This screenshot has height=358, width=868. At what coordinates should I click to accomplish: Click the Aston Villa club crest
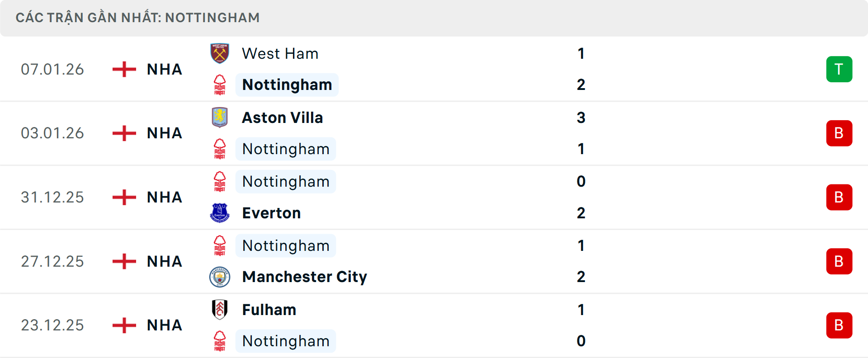pyautogui.click(x=220, y=118)
